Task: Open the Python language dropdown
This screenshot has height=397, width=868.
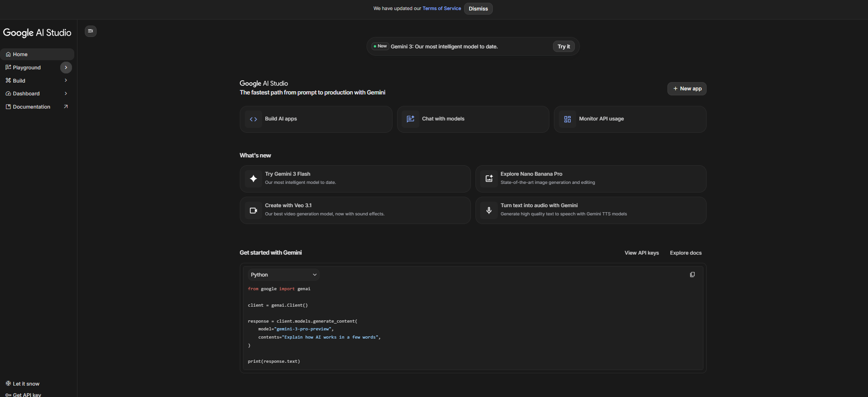Action: pyautogui.click(x=283, y=275)
